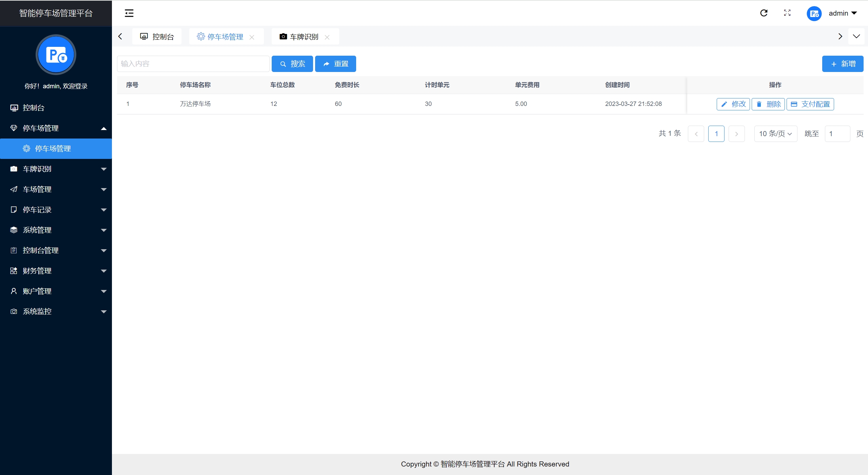Click 新增 to add parking lot

tap(842, 64)
